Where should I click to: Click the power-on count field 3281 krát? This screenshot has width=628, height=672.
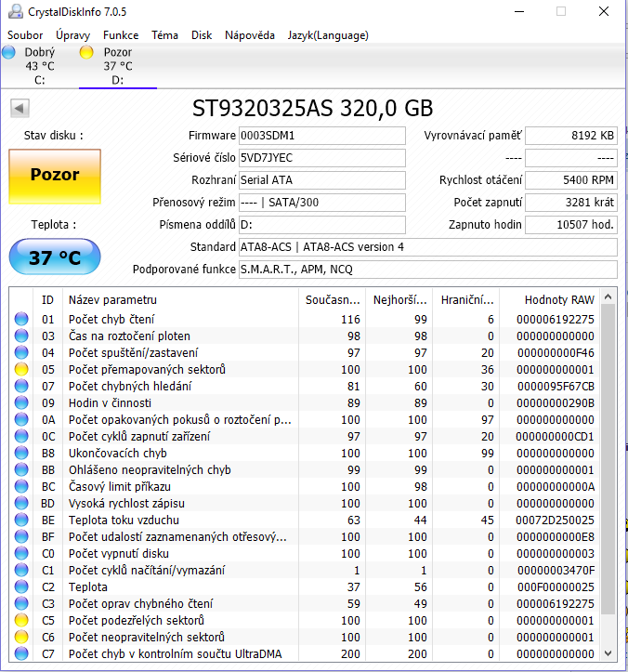tap(571, 203)
